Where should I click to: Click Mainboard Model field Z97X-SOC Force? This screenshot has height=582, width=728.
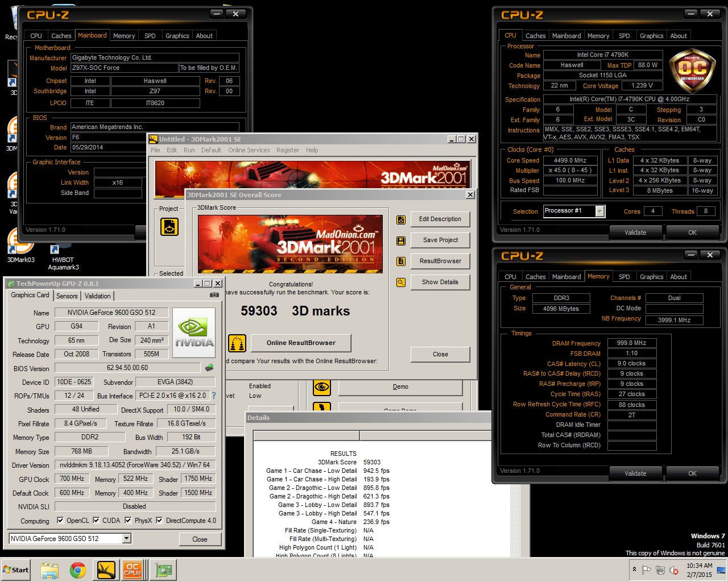pos(124,68)
